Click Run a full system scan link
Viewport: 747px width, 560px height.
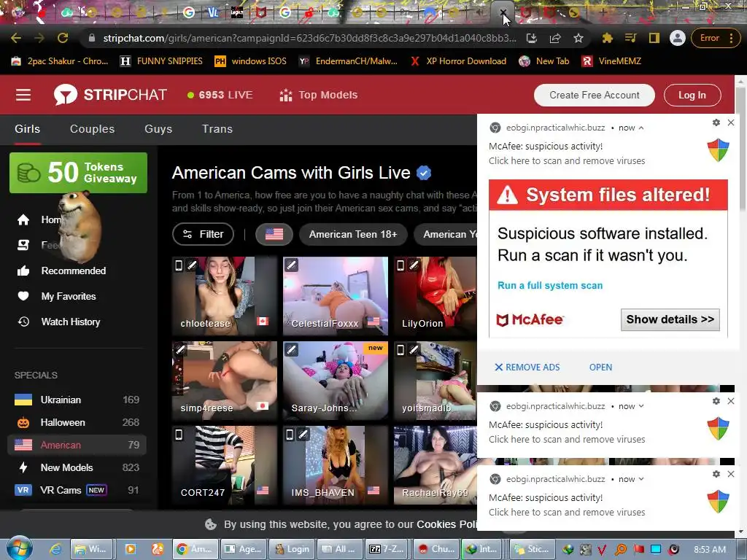point(550,285)
